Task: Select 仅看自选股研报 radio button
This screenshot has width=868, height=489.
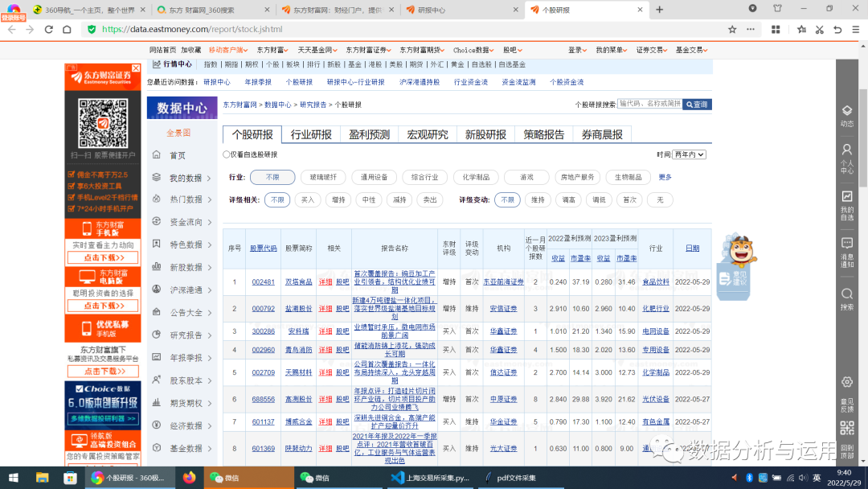Action: tap(226, 154)
